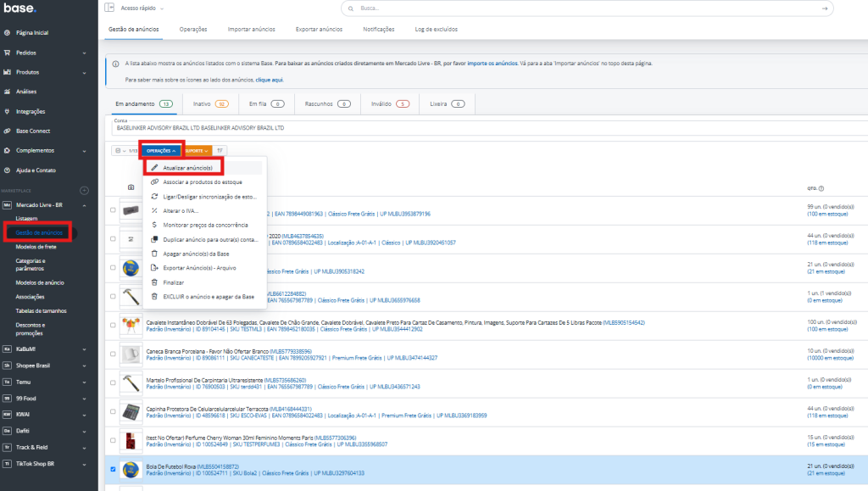Toggle the sidebar panel icon near Acesso rápido
This screenshot has width=868, height=491.
[x=109, y=8]
